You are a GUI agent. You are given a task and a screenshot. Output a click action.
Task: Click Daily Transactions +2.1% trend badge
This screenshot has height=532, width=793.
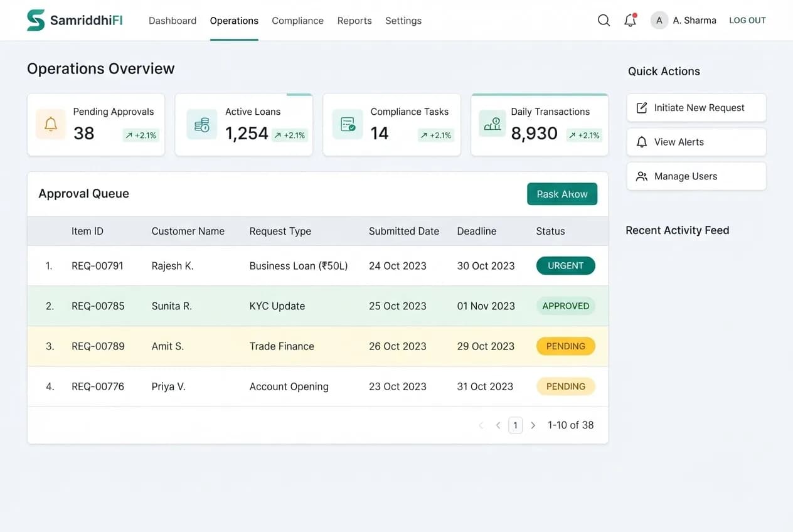click(x=584, y=135)
